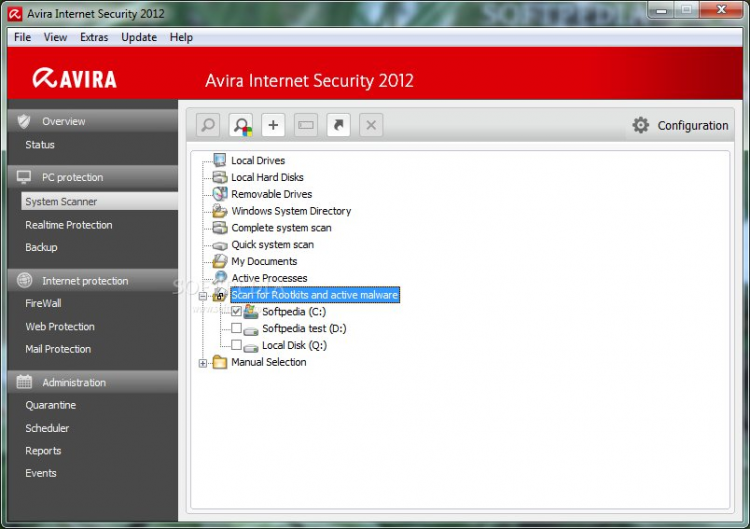
Task: Select the Local Drives profile
Action: [258, 160]
